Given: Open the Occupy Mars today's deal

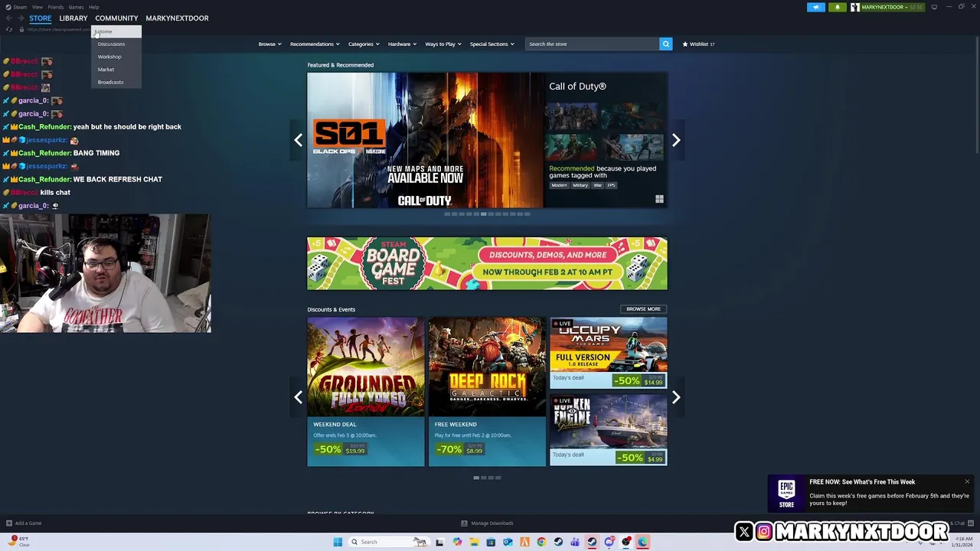Looking at the screenshot, I should (609, 353).
